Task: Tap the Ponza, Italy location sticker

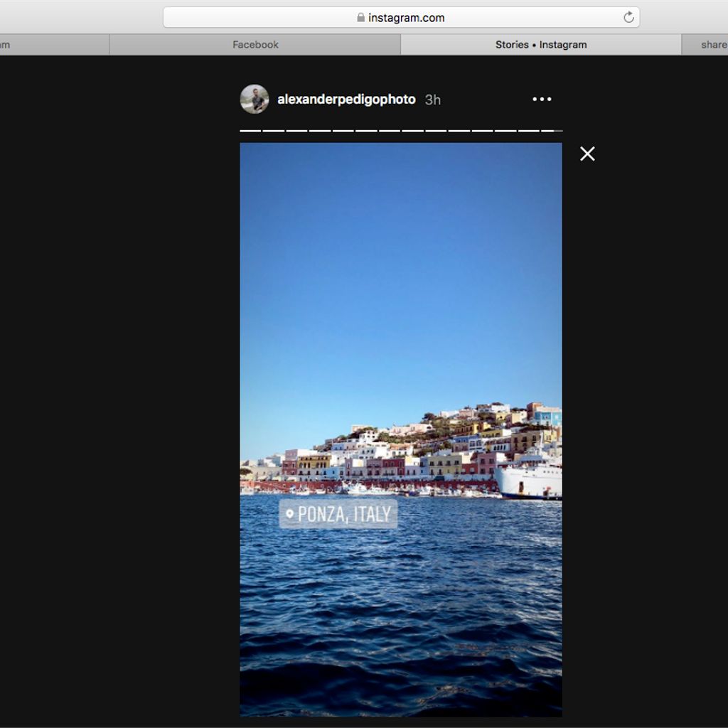Action: pos(339,514)
